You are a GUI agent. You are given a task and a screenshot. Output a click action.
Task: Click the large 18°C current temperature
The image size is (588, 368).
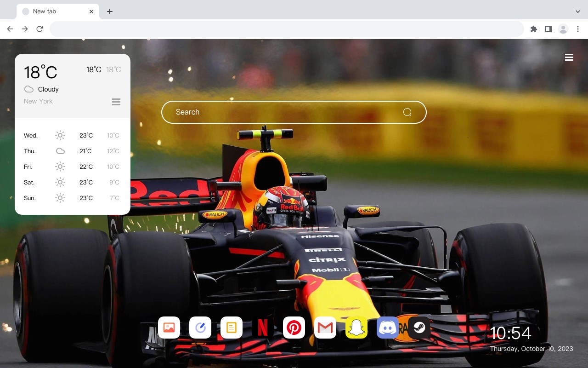point(40,72)
